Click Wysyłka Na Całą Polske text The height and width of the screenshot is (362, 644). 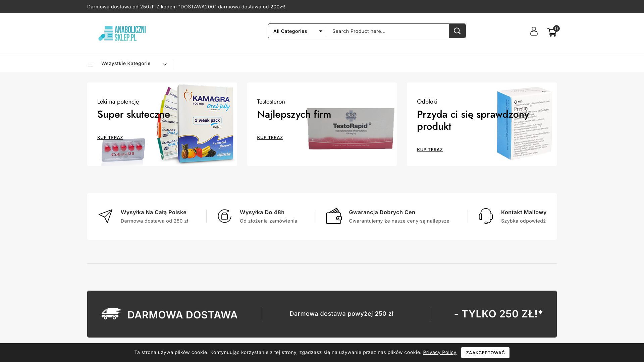[x=153, y=212]
